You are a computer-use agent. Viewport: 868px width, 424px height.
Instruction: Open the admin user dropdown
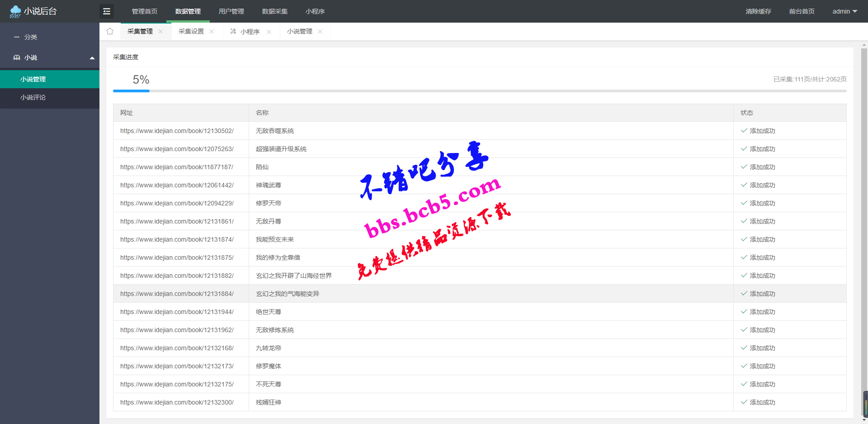click(844, 11)
